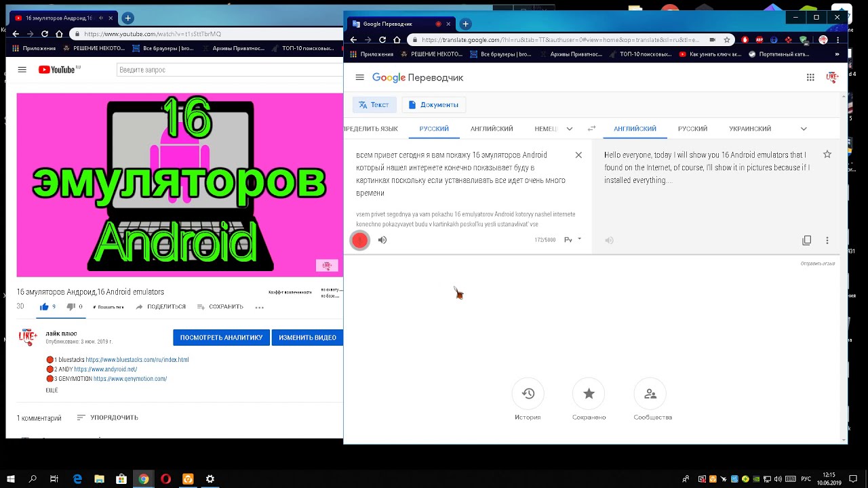Image resolution: width=868 pixels, height=488 pixels.
Task: Sort the YouTube comments
Action: (107, 418)
